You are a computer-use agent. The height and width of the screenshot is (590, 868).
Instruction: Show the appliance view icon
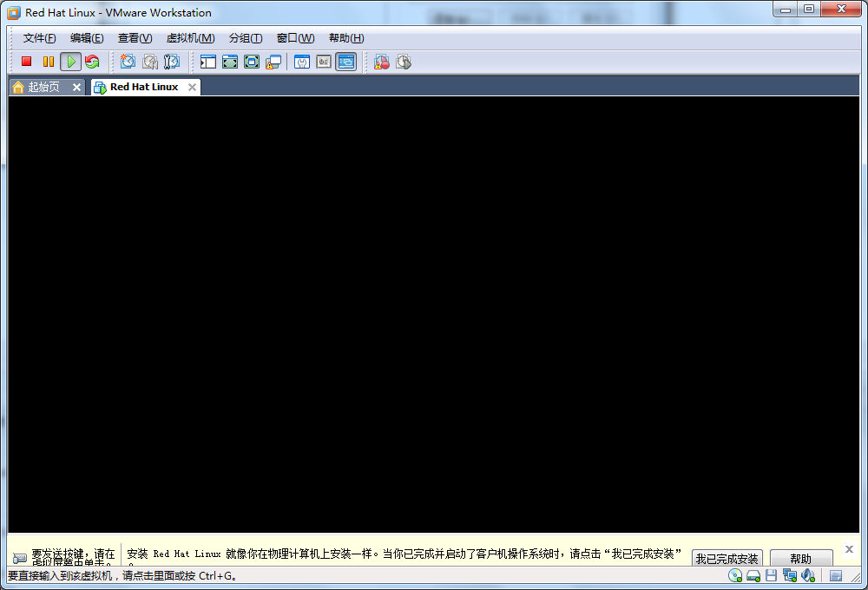(324, 62)
